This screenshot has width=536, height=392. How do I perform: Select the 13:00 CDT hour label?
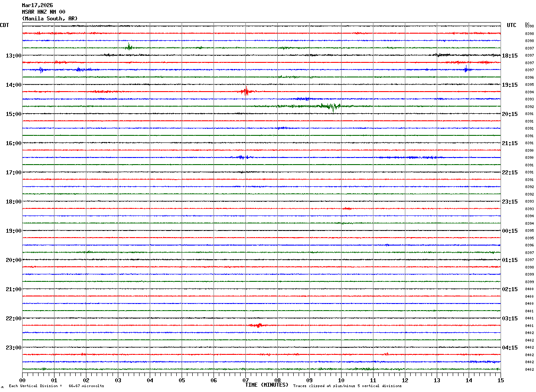[13, 56]
